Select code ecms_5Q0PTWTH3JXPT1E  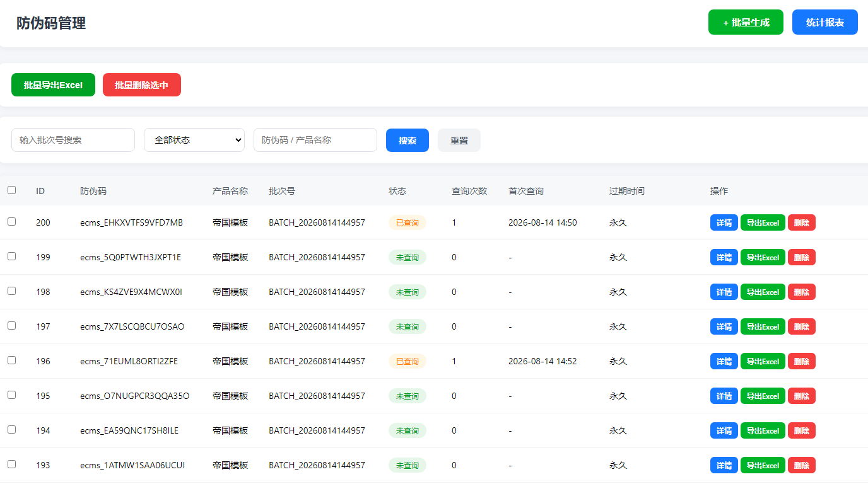click(131, 257)
